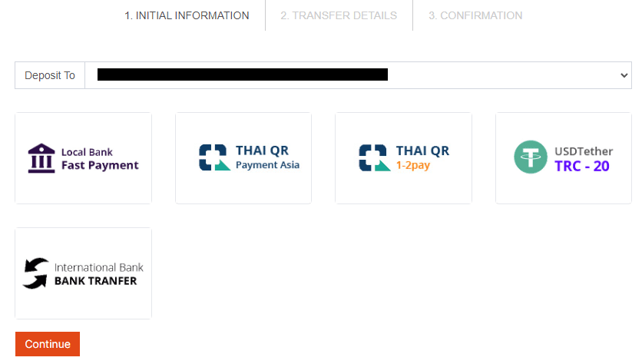Select the green Tether coin icon
642x364 pixels.
(531, 157)
